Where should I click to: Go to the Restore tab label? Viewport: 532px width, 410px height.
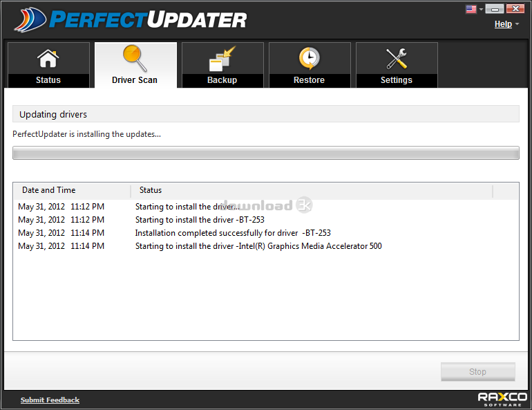(309, 80)
